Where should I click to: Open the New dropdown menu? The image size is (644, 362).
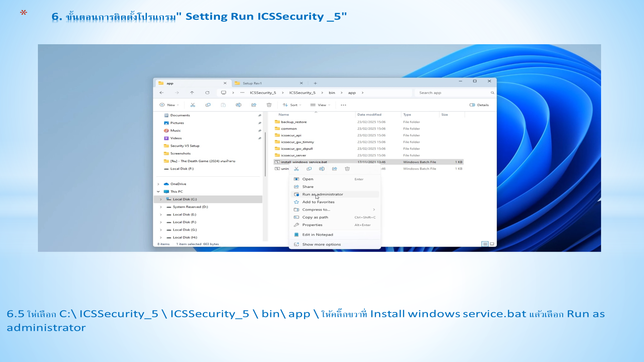tap(169, 105)
